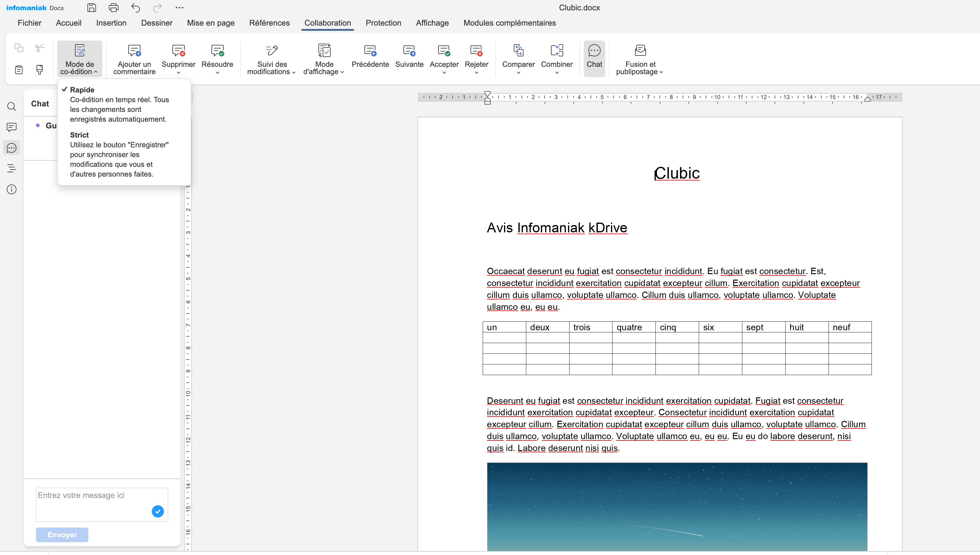Screen dimensions: 980x555
Task: Open the Comments panel in the left sidebar
Action: pos(12,127)
